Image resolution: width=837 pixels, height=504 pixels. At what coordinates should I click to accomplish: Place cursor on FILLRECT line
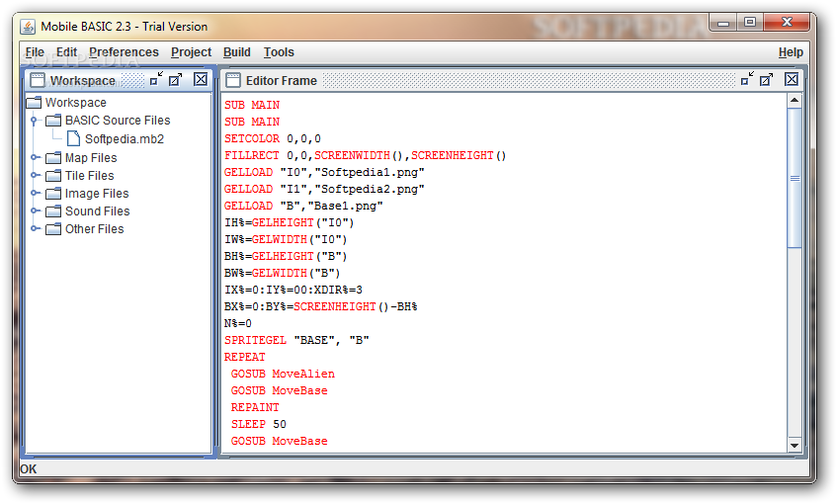365,155
